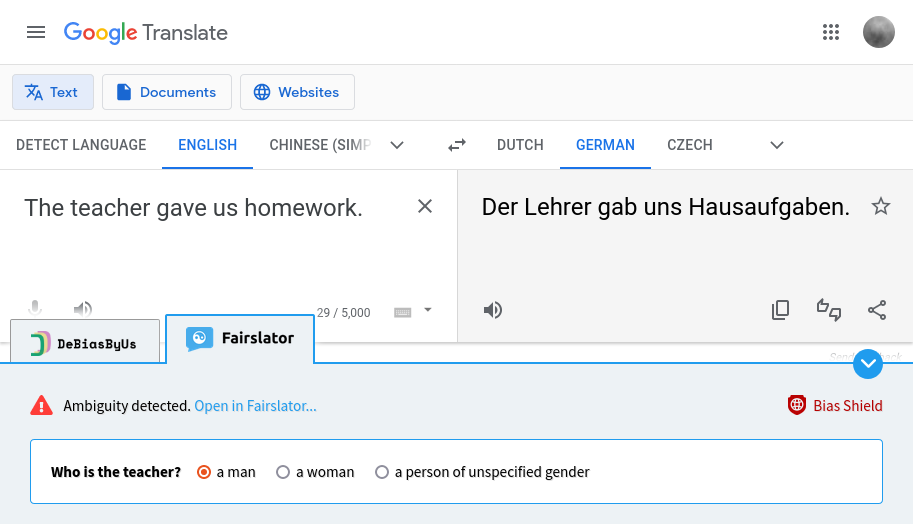913x524 pixels.
Task: Select Text translation mode
Action: click(x=53, y=92)
